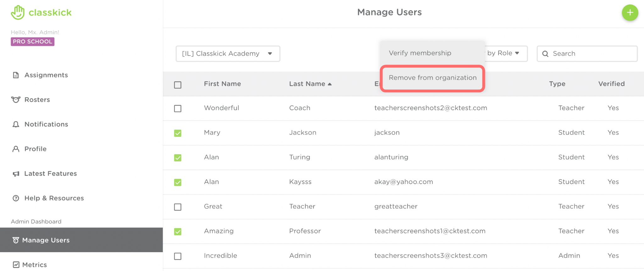The width and height of the screenshot is (644, 271).
Task: Expand the filter by Role dropdown
Action: click(x=506, y=53)
